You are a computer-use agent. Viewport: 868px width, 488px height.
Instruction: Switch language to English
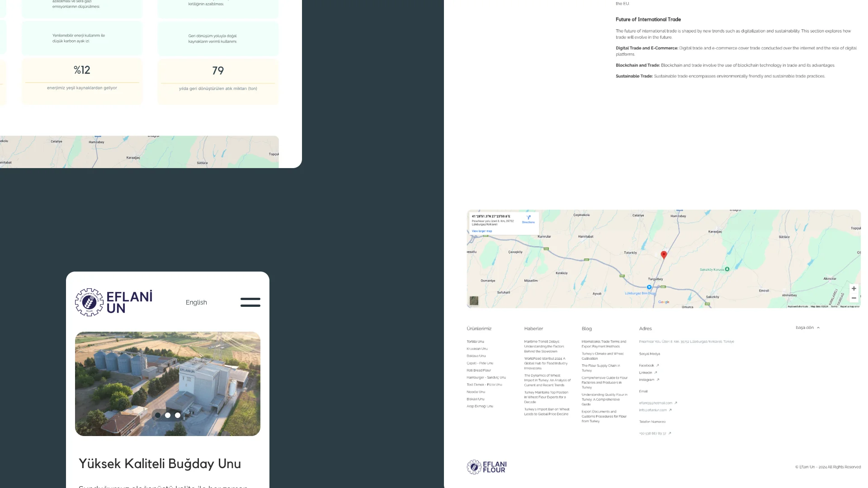pyautogui.click(x=196, y=302)
